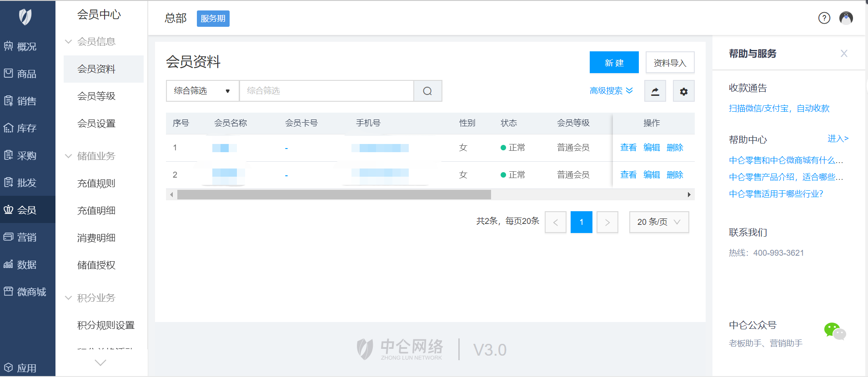This screenshot has width=868, height=377.
Task: Click the horizontal table scrollbar
Action: pyautogui.click(x=334, y=195)
